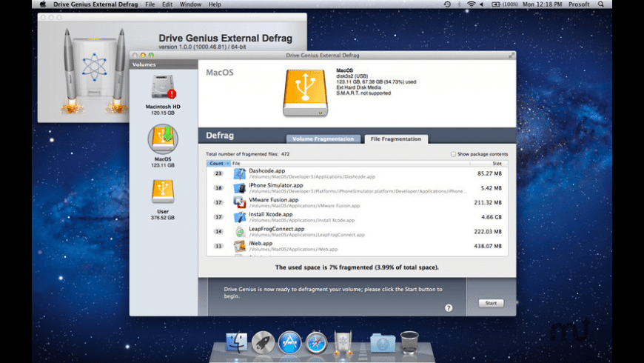644x363 pixels.
Task: Open the Window menu
Action: click(190, 4)
